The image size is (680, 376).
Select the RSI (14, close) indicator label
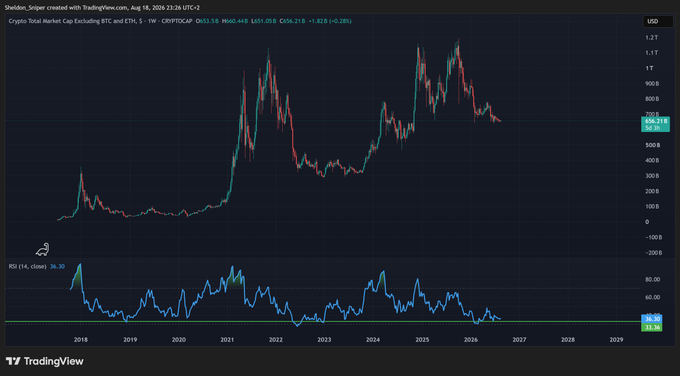27,266
